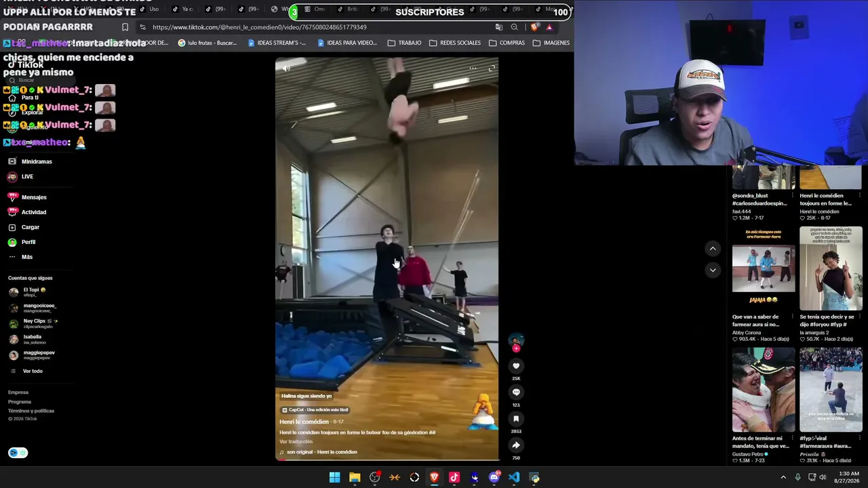This screenshot has width=868, height=488.
Task: Open the video's three-dot options menu
Action: coord(473,68)
